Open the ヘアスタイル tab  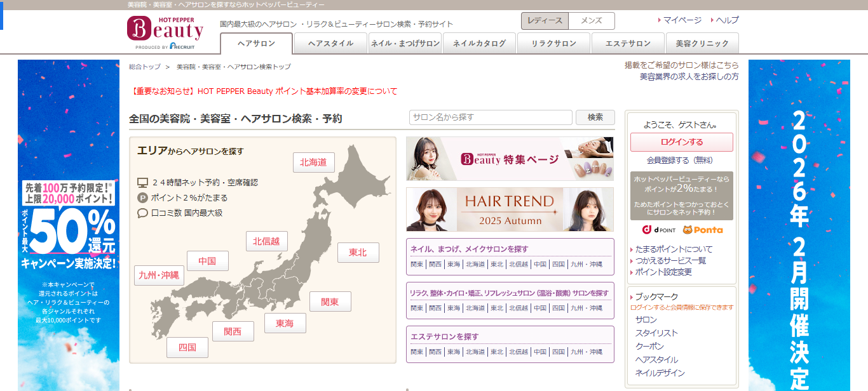pos(330,44)
